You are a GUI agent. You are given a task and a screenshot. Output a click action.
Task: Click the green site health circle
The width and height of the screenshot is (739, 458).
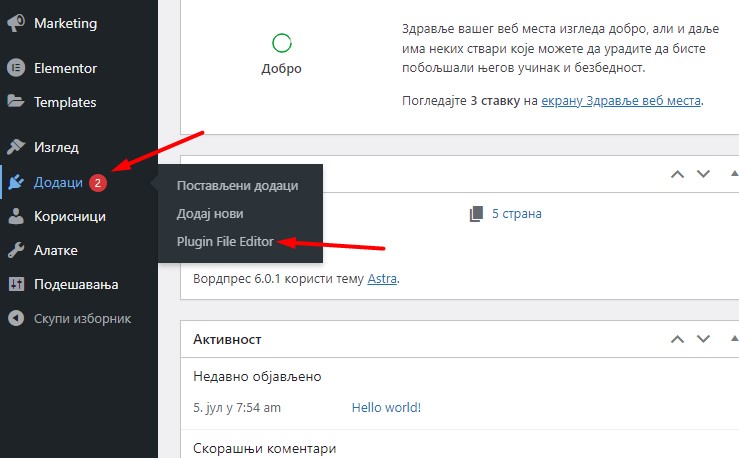point(282,43)
